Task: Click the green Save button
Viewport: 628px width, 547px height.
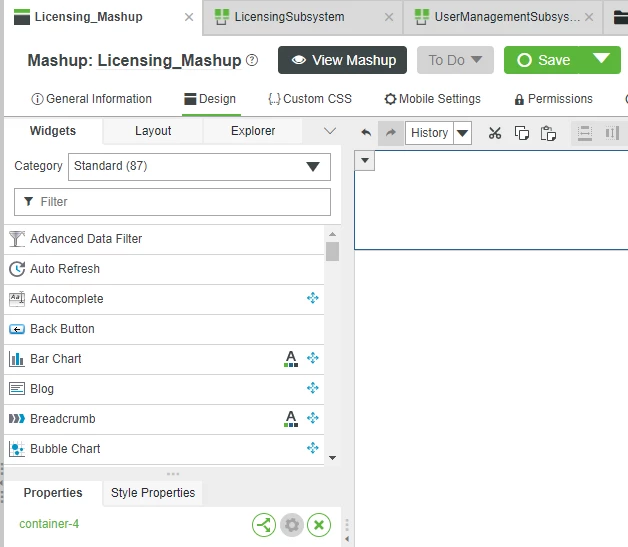Action: coord(541,60)
